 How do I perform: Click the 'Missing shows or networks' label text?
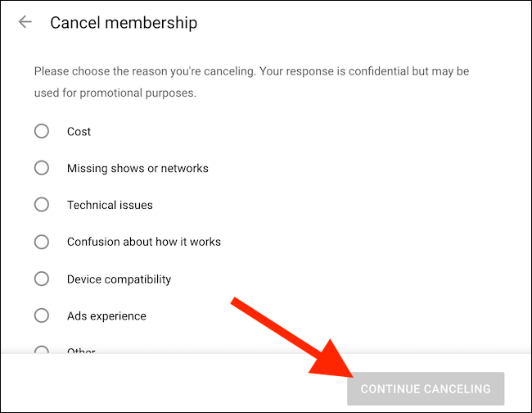point(138,168)
